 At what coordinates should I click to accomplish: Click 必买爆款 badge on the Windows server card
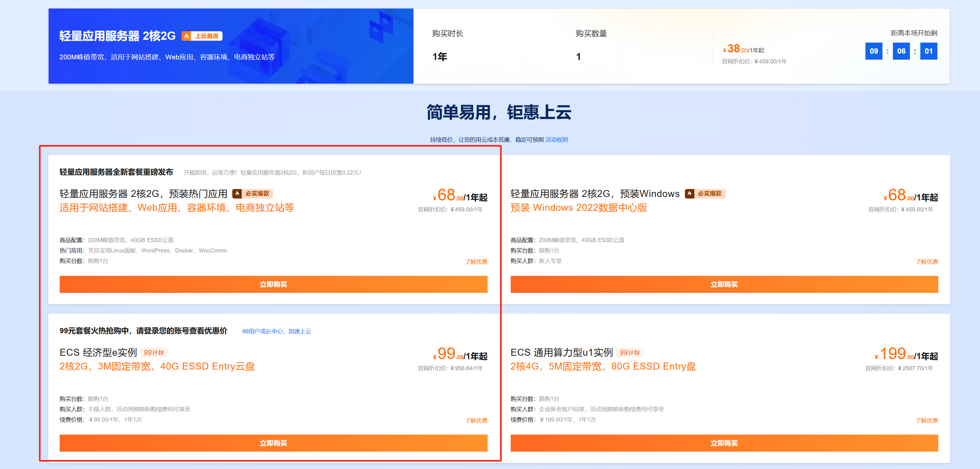pyautogui.click(x=710, y=193)
